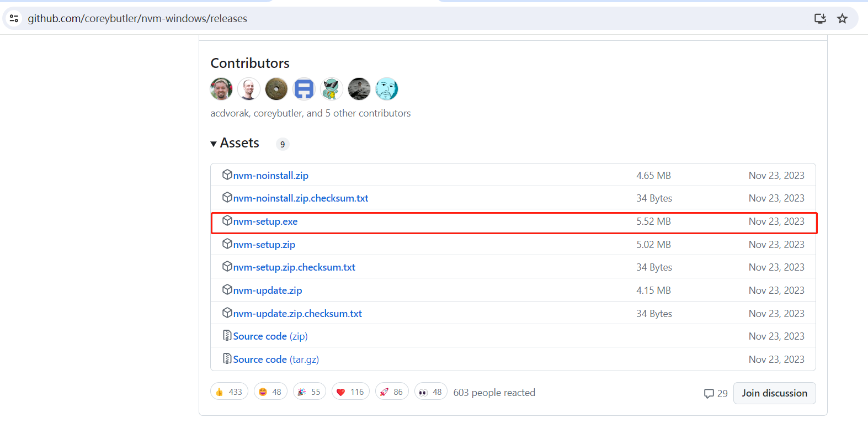
Task: Download nvm-noinstall.zip.checksum.txt
Action: coord(300,198)
